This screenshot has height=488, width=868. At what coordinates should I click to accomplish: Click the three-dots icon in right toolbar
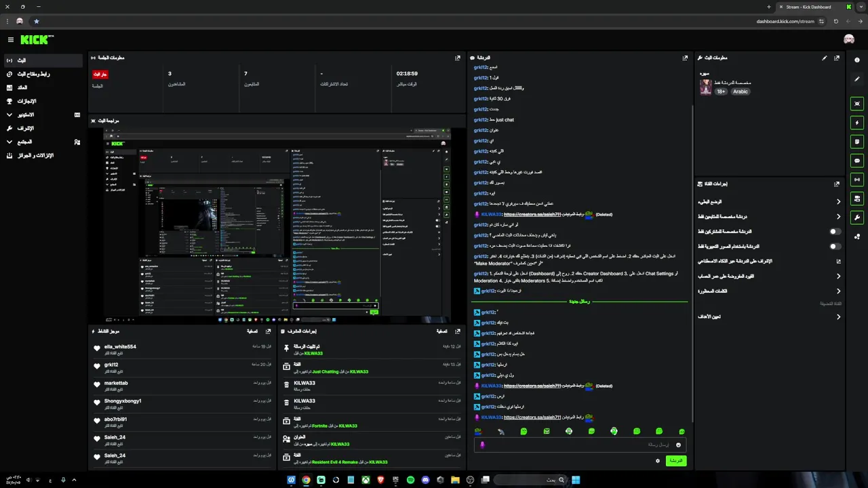coord(857,237)
